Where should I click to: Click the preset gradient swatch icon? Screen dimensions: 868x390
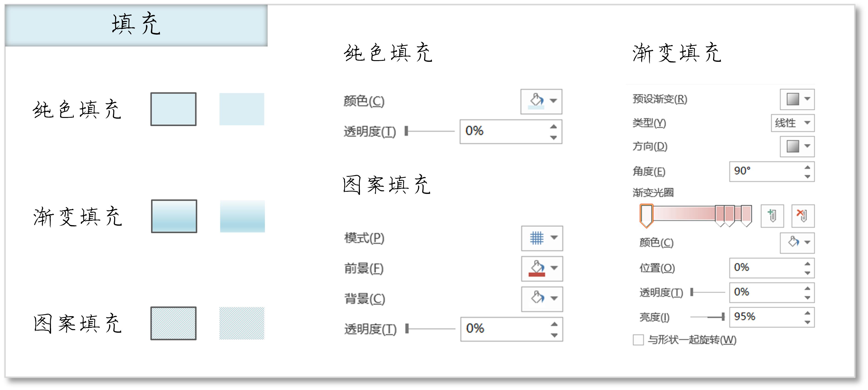tap(793, 99)
